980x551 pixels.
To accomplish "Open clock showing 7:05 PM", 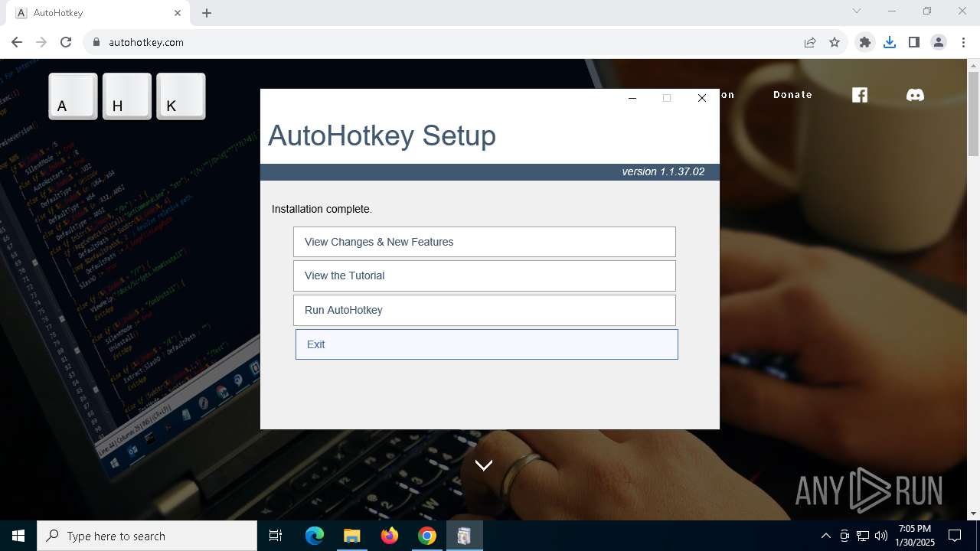I will (x=915, y=536).
